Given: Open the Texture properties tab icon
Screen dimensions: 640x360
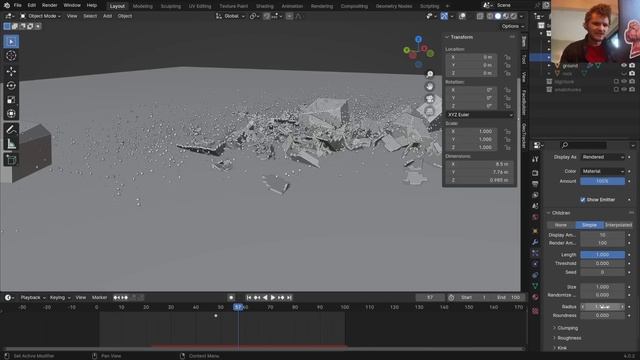Looking at the screenshot, I should 535,311.
